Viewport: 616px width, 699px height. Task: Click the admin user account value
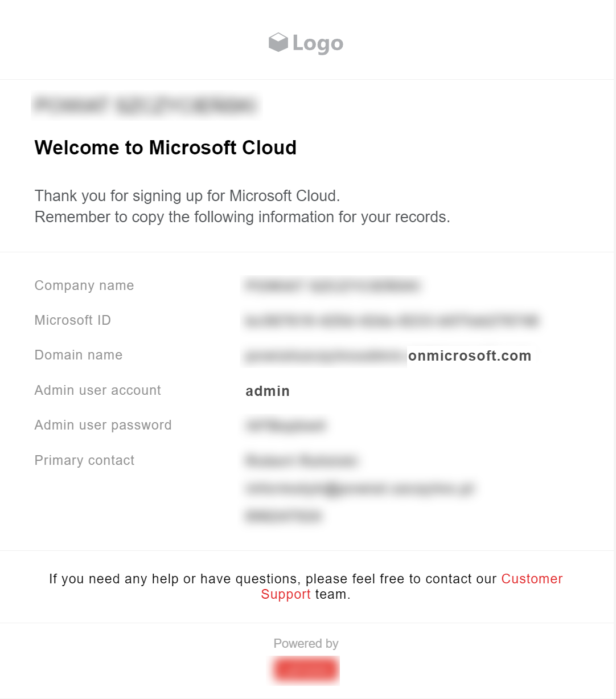pyautogui.click(x=268, y=391)
